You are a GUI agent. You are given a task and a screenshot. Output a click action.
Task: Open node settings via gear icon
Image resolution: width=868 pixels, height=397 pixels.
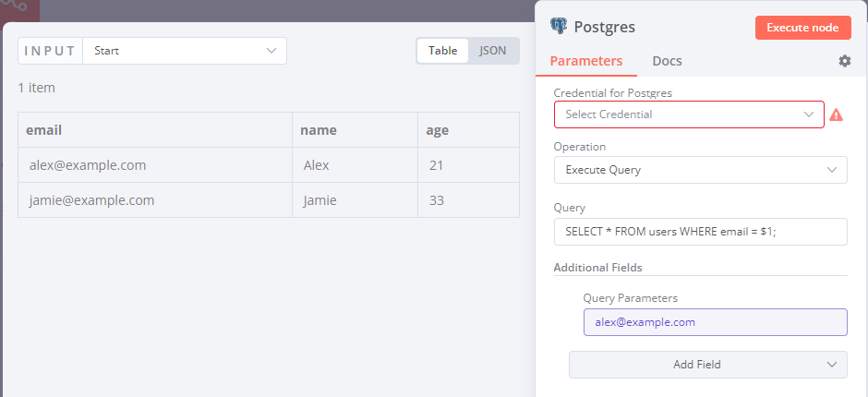[844, 61]
